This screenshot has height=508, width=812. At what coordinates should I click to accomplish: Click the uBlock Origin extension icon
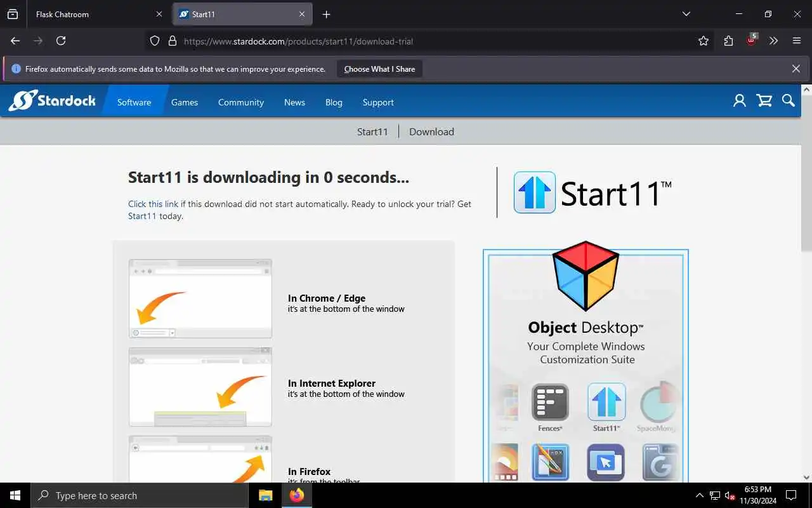click(751, 40)
